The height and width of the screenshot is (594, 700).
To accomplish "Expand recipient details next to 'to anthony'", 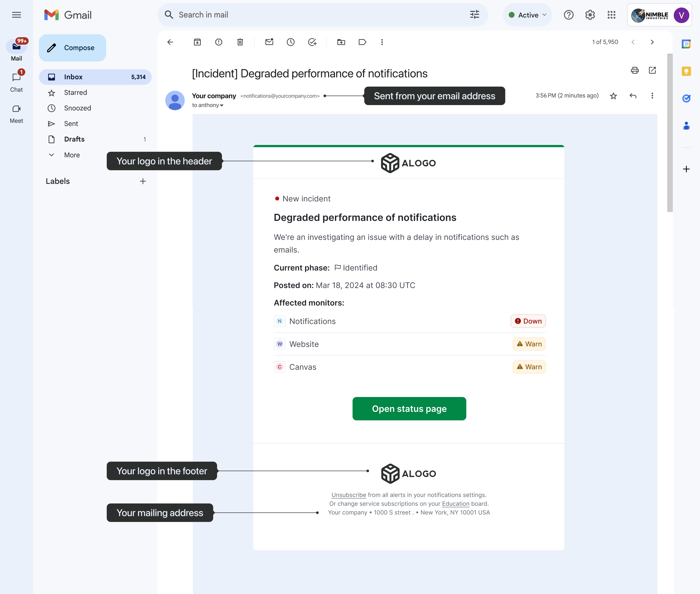I will coord(222,105).
